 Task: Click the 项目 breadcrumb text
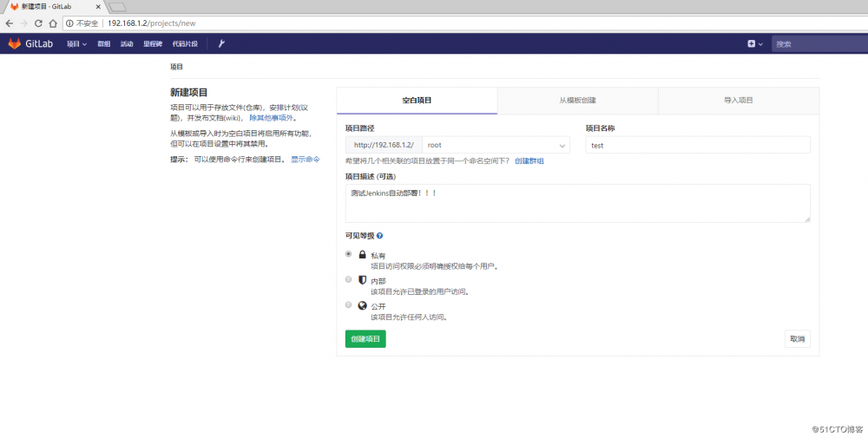point(176,67)
